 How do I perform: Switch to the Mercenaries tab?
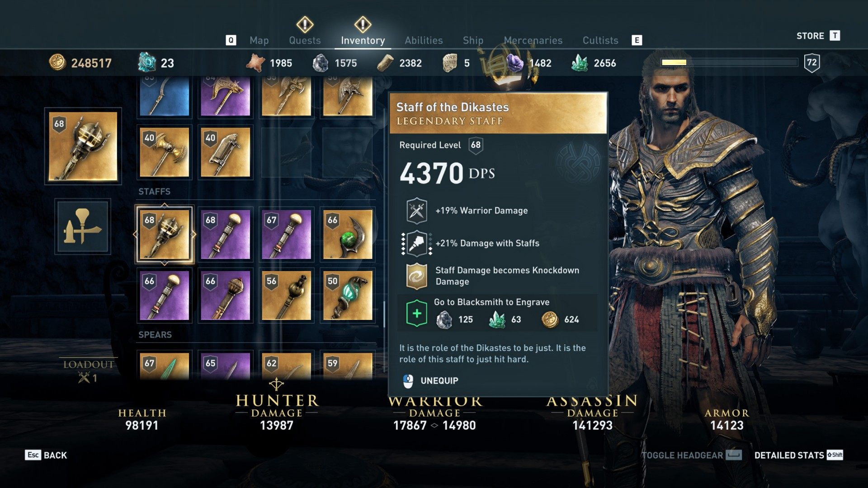(533, 40)
